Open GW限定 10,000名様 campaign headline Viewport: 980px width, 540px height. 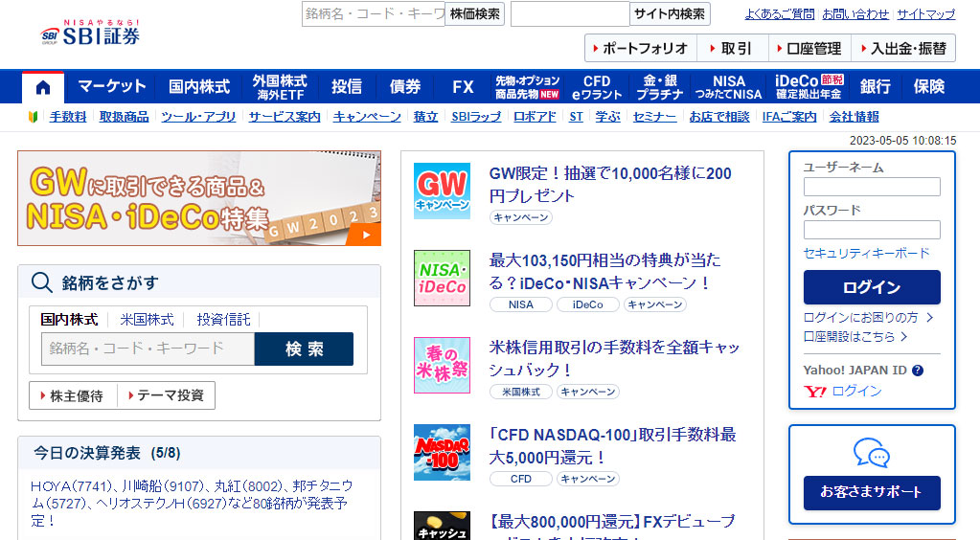610,185
